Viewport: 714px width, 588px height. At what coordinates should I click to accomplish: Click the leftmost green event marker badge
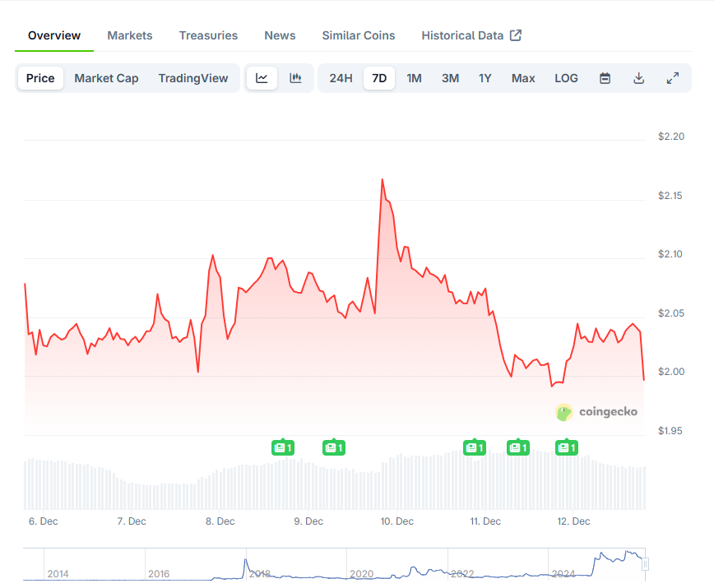pyautogui.click(x=282, y=447)
